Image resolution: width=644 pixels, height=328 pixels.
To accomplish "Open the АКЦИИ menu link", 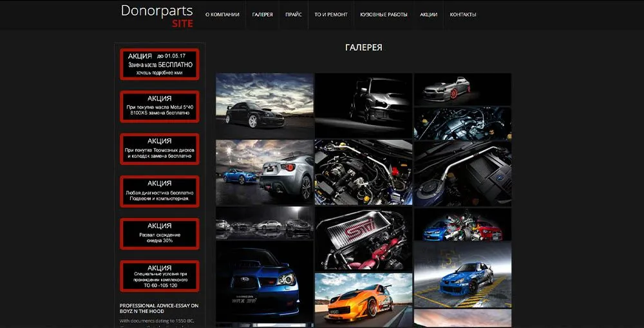I will (x=428, y=14).
